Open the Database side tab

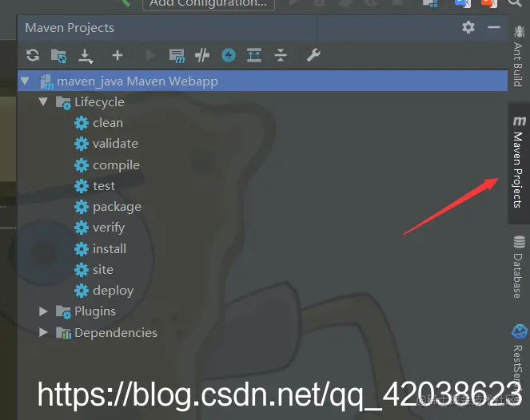coord(519,267)
